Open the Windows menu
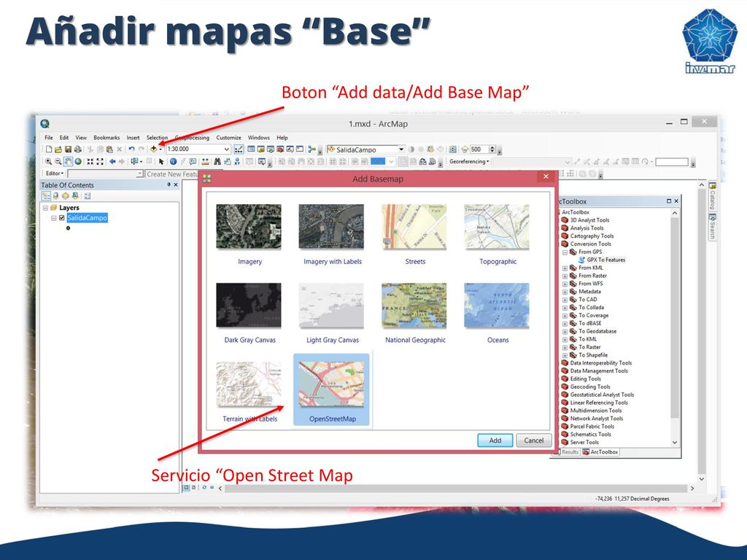The width and height of the screenshot is (747, 560). [x=259, y=138]
